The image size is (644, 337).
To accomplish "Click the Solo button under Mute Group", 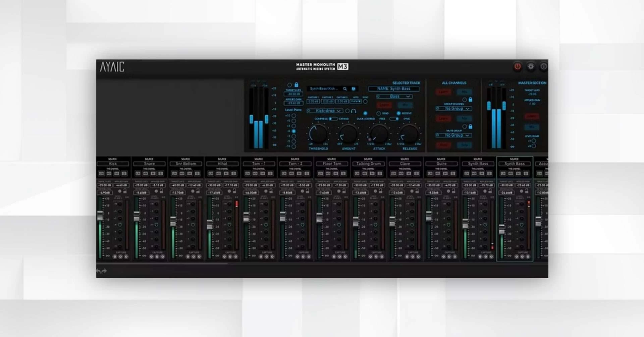I will pyautogui.click(x=465, y=145).
